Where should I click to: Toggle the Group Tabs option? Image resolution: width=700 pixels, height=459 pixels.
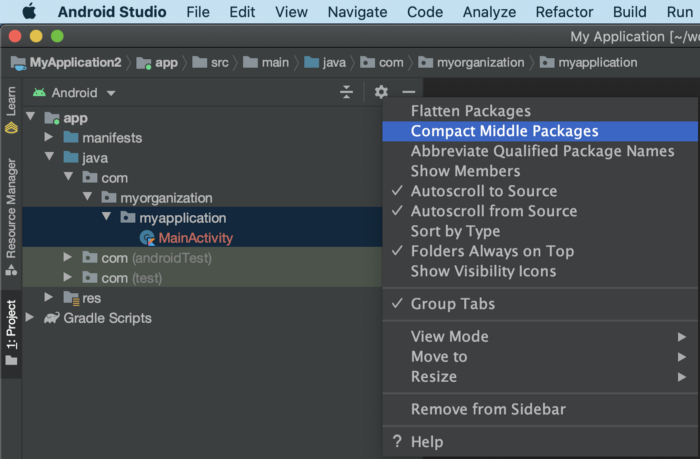pyautogui.click(x=452, y=304)
